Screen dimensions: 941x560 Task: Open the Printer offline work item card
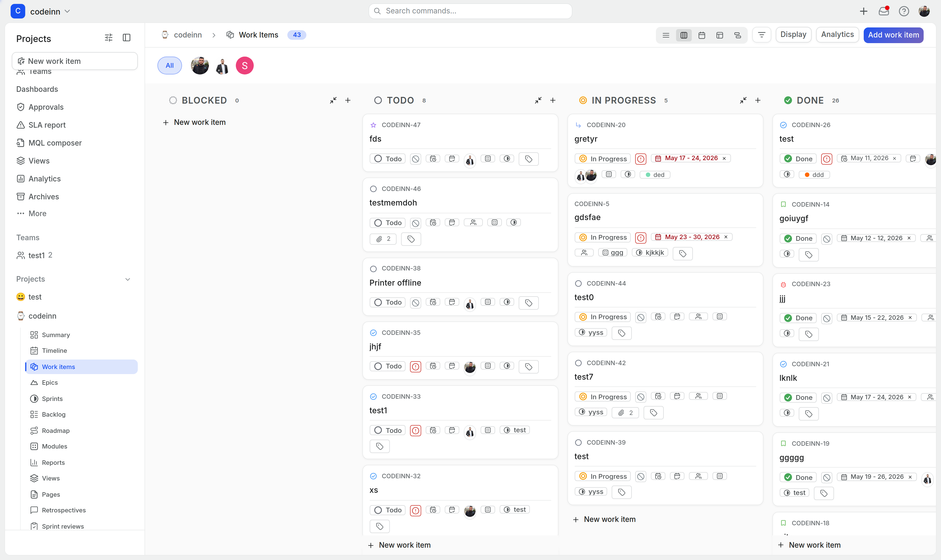pos(460,287)
